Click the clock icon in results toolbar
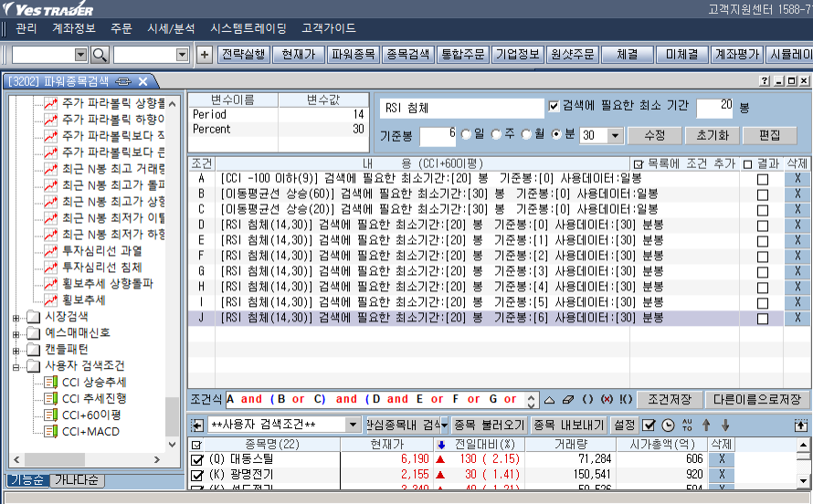813x504 pixels. [668, 425]
